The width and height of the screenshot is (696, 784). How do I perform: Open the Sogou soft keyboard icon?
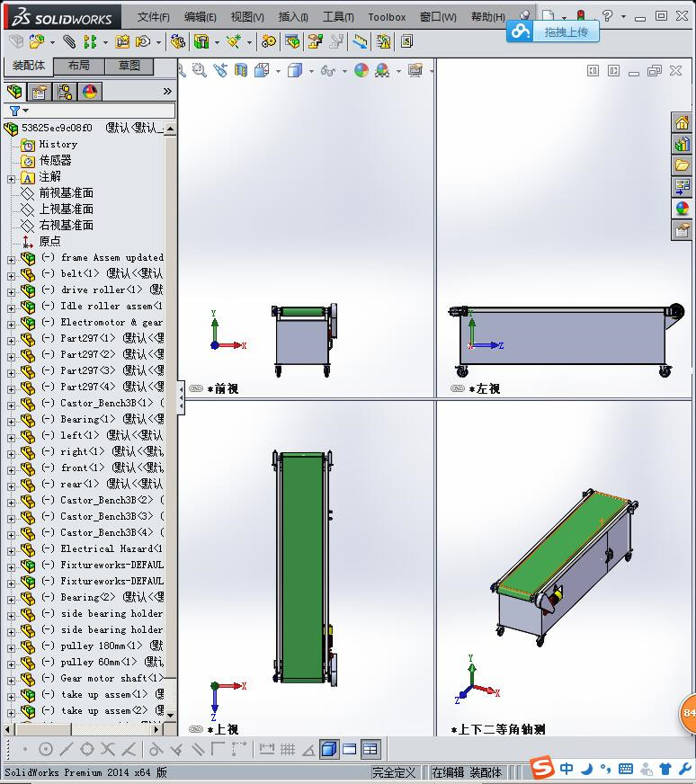click(626, 769)
